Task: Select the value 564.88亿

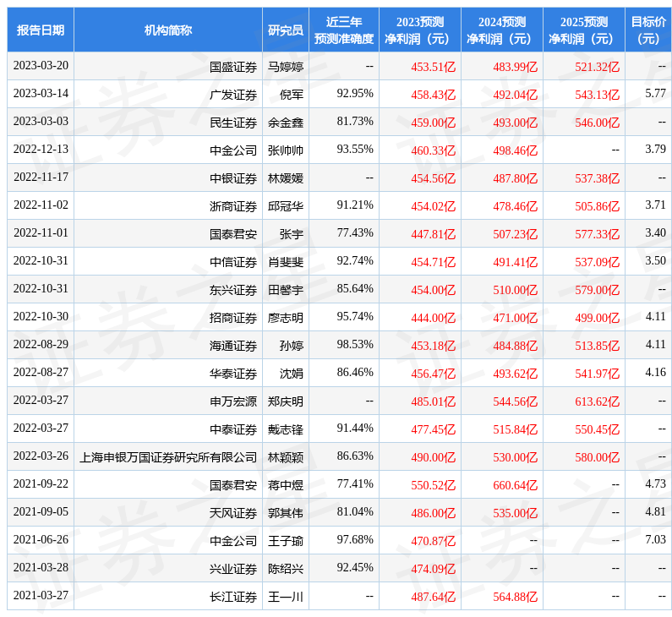Action: (x=515, y=596)
